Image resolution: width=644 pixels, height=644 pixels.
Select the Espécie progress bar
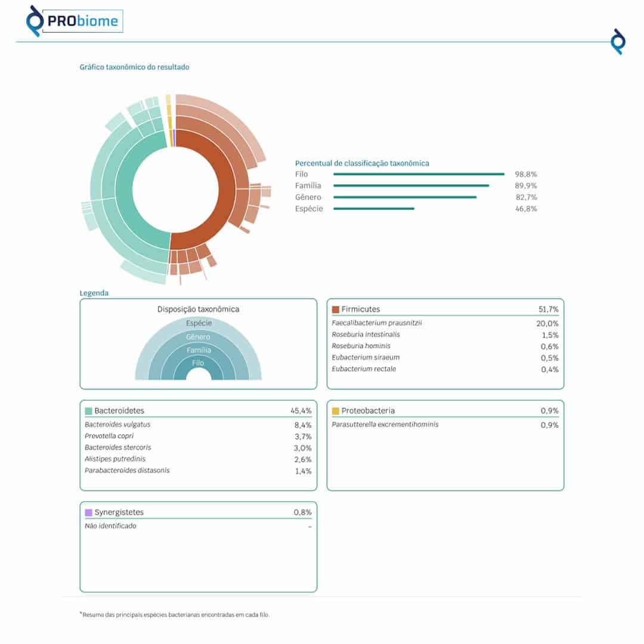373,209
